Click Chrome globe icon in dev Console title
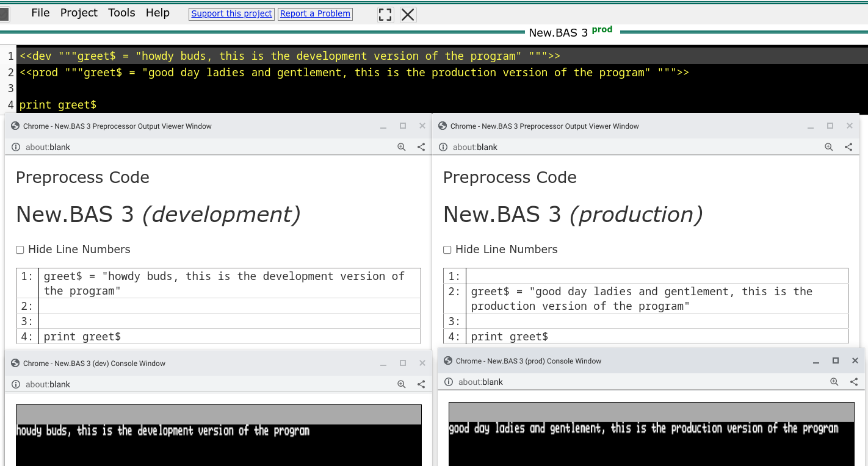868x466 pixels. click(x=15, y=364)
